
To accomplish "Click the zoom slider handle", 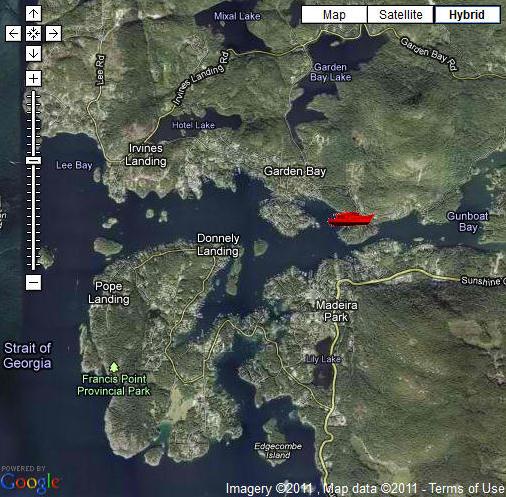I will click(x=33, y=161).
